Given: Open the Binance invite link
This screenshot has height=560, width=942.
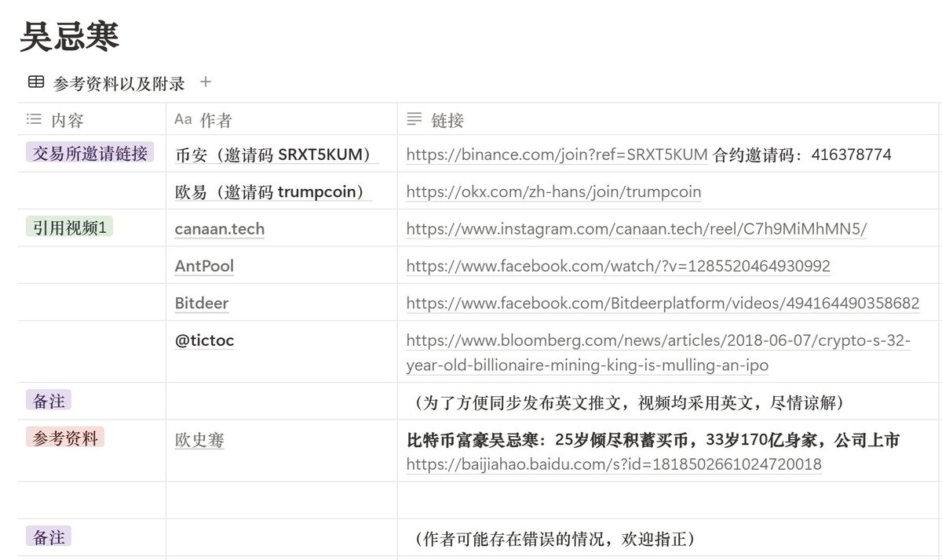Looking at the screenshot, I should click(557, 155).
